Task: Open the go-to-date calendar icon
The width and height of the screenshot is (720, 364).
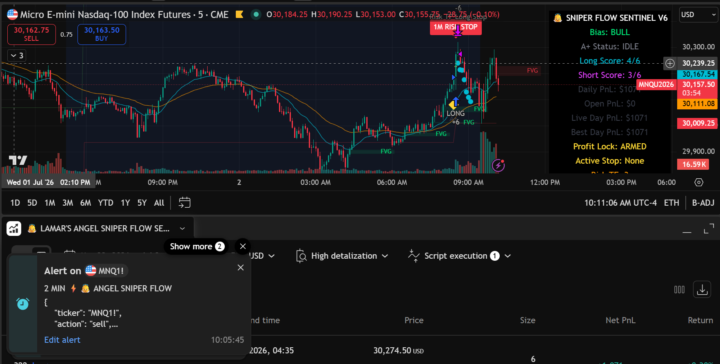Action: coord(185,202)
